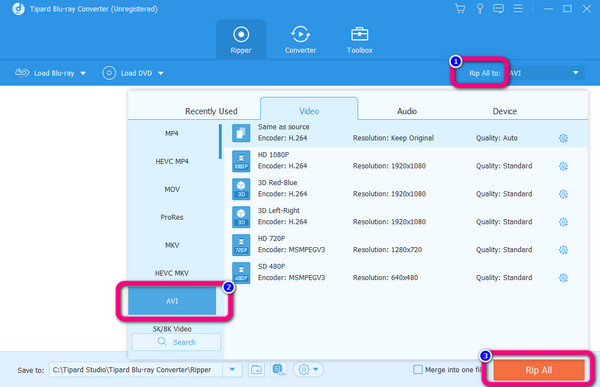Open settings gear for SD 480P
This screenshot has width=600, height=387.
point(563,278)
